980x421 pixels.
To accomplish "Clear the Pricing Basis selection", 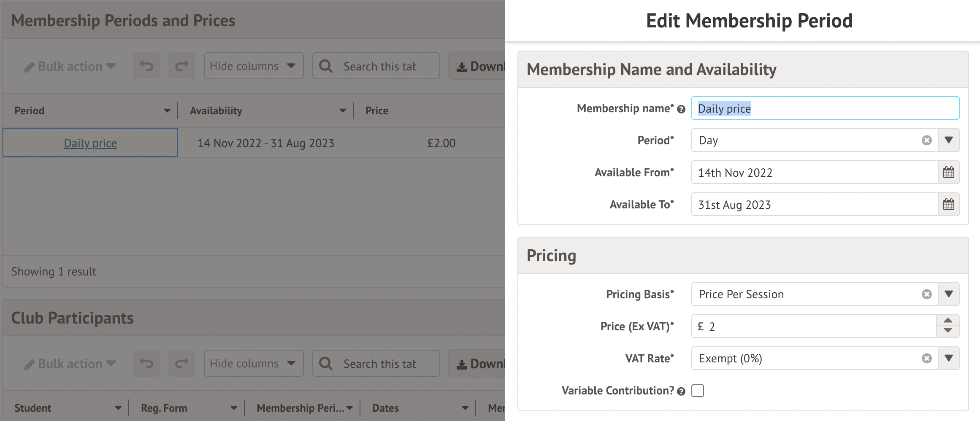I will tap(926, 294).
